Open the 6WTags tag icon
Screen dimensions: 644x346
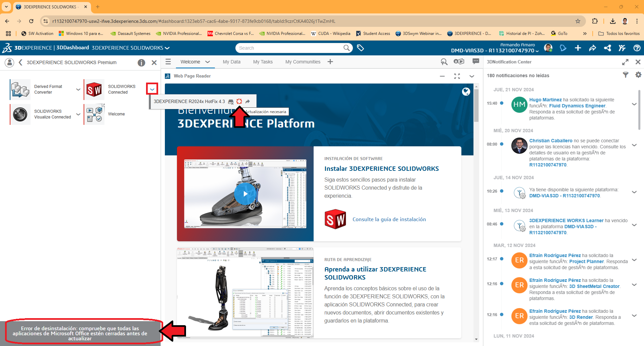[360, 48]
